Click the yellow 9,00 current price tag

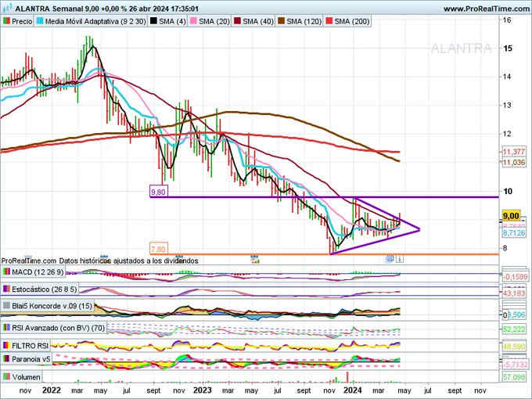(x=511, y=216)
